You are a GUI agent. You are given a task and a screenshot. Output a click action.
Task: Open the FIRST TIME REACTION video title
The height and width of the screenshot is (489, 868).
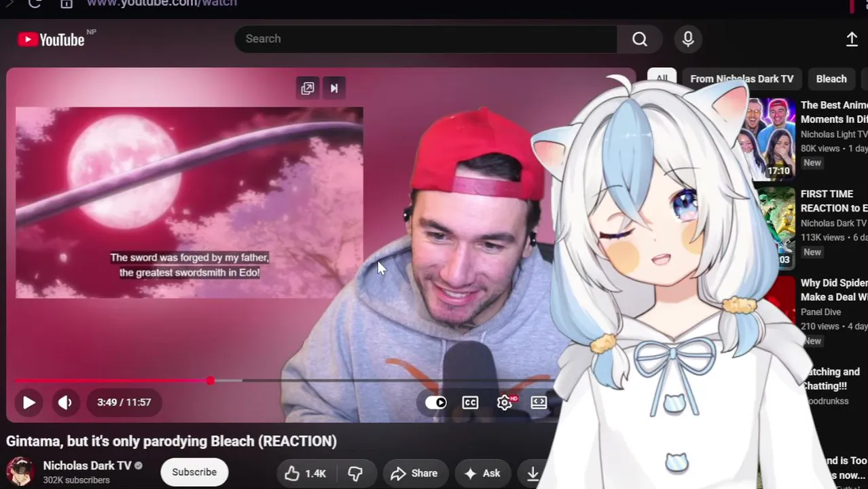click(834, 201)
